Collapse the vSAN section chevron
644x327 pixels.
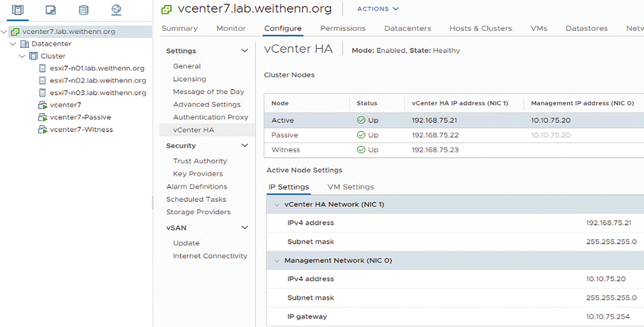coord(245,228)
